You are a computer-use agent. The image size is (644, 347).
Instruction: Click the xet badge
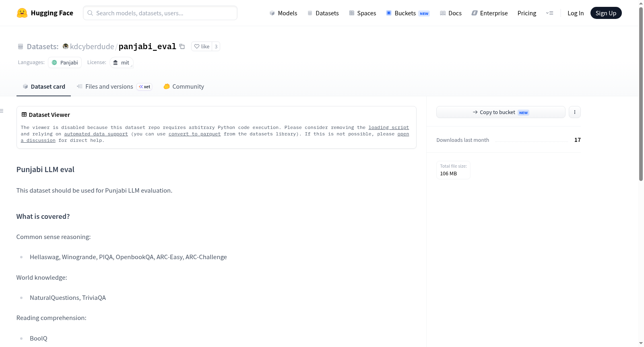144,87
